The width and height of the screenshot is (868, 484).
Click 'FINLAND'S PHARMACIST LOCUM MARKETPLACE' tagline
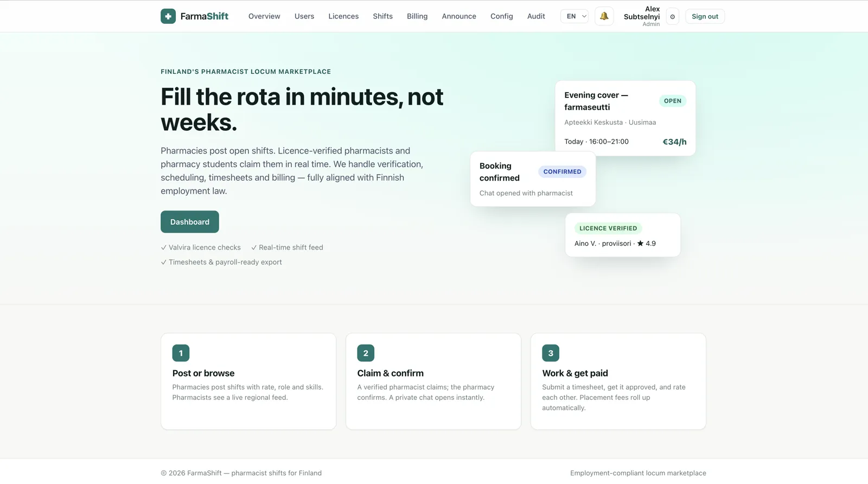click(x=246, y=72)
